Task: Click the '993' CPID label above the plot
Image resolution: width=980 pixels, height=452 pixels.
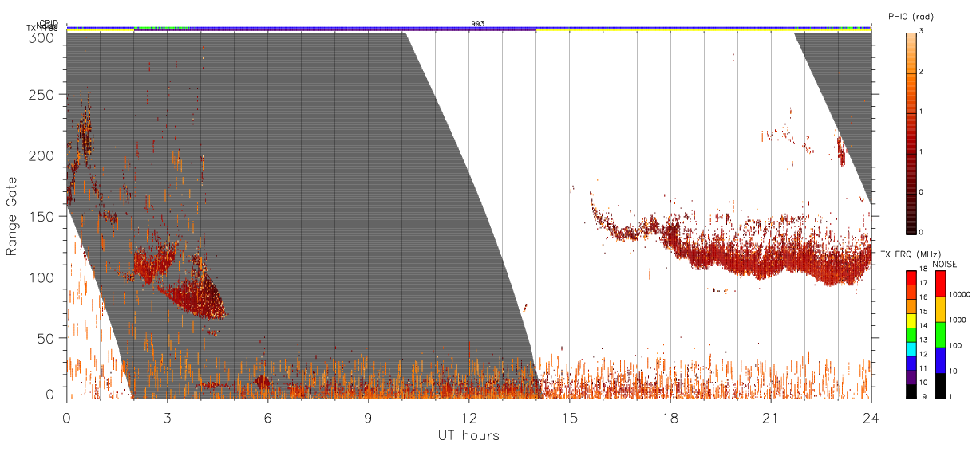Action: pos(477,24)
